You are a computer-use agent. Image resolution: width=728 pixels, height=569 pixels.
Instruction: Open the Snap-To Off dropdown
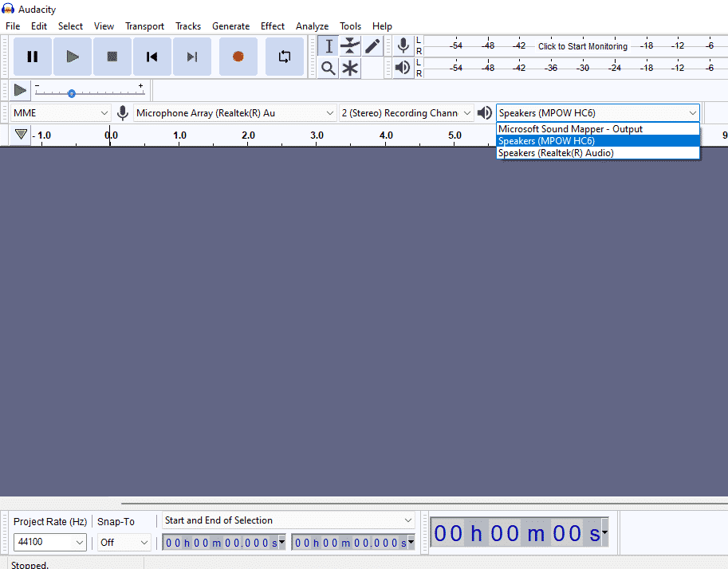124,542
